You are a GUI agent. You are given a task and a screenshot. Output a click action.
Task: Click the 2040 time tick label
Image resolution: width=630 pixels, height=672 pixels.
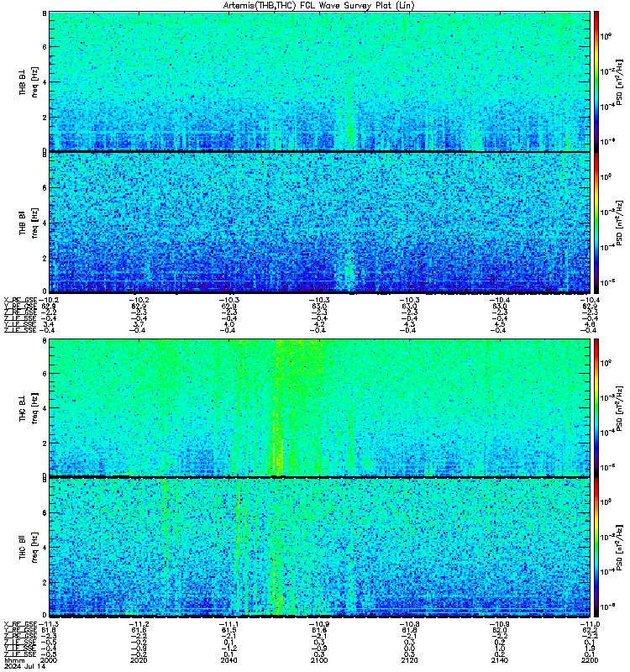(228, 660)
